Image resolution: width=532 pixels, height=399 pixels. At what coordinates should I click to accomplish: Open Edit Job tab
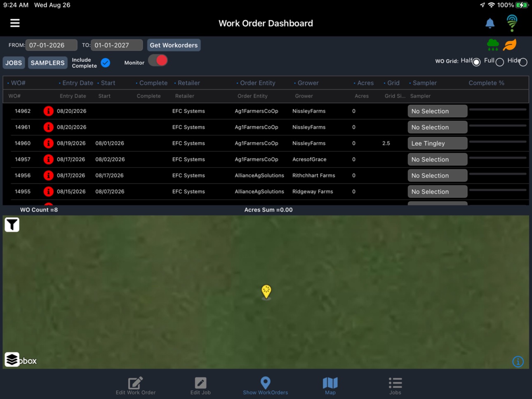[200, 386]
